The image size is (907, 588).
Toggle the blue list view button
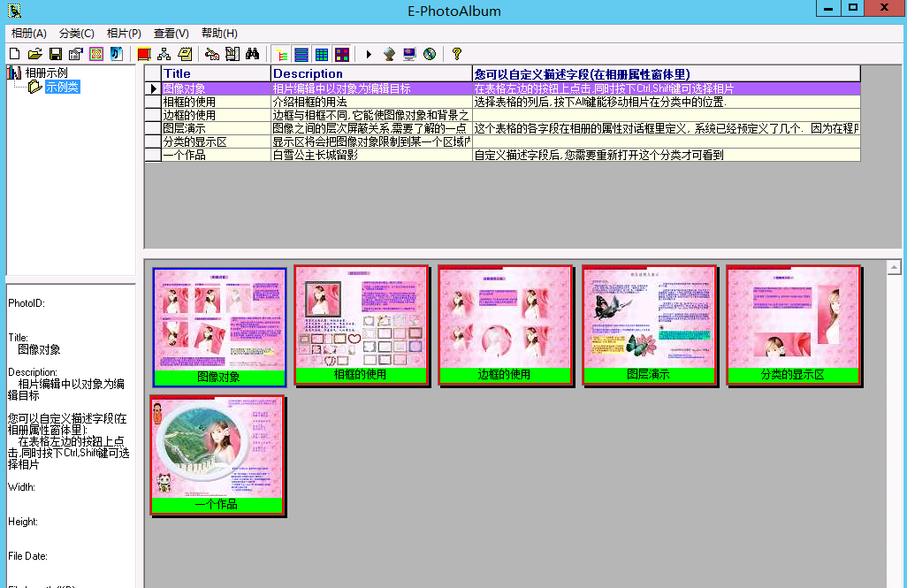[301, 55]
